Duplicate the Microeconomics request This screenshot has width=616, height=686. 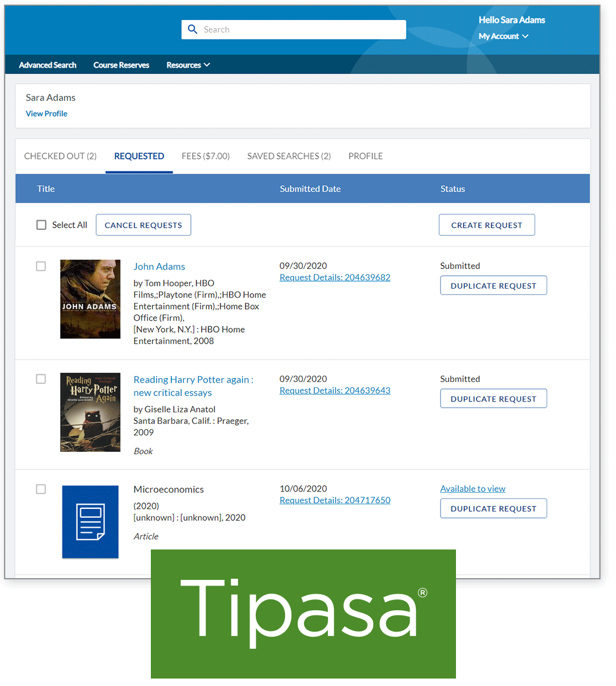(493, 509)
